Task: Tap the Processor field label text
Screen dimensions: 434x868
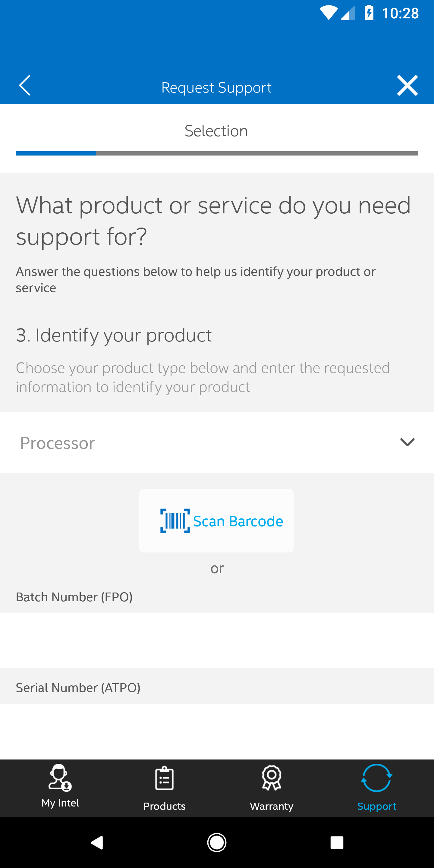Action: (58, 443)
